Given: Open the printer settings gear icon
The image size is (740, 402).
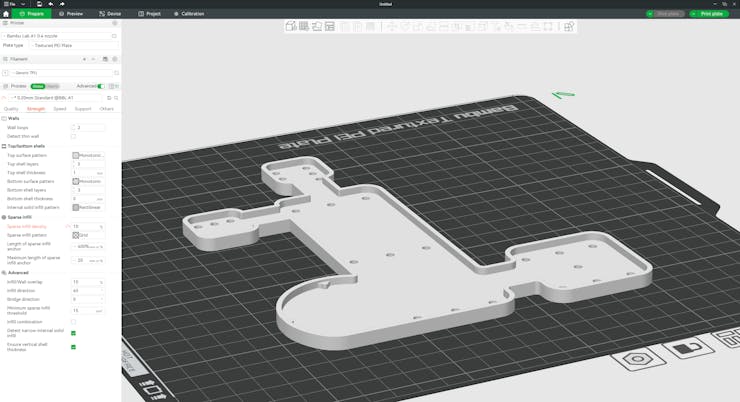Looking at the screenshot, I should pos(115,22).
